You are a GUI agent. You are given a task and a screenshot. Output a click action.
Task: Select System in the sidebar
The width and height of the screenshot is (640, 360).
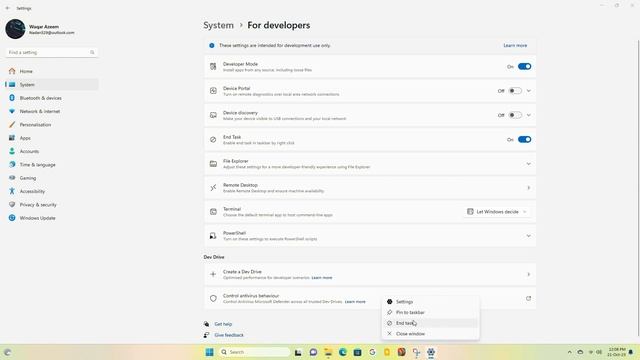[x=51, y=85]
